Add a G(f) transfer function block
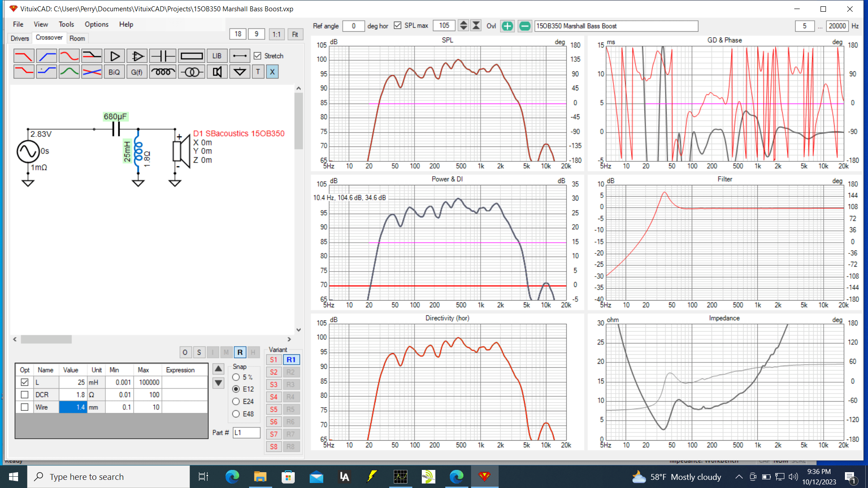Screen dimensions: 868x488 [x=137, y=72]
